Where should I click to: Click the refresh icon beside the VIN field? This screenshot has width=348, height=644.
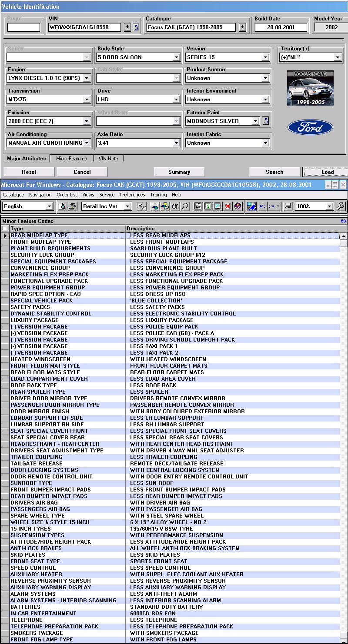coord(136,27)
